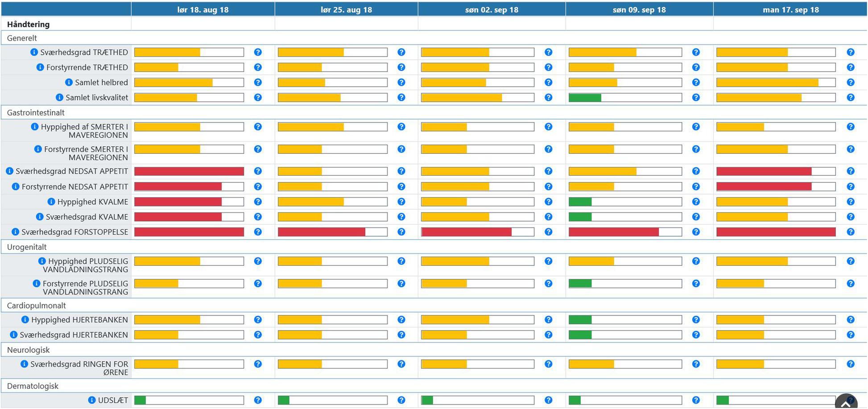Click help icon for UDSLÆT on 25. aug
This screenshot has height=409, width=868.
coord(401,400)
